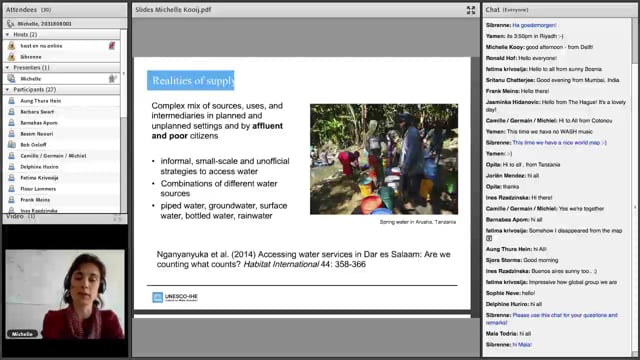Click the participant icon beside Bob Osloff

tap(11, 144)
